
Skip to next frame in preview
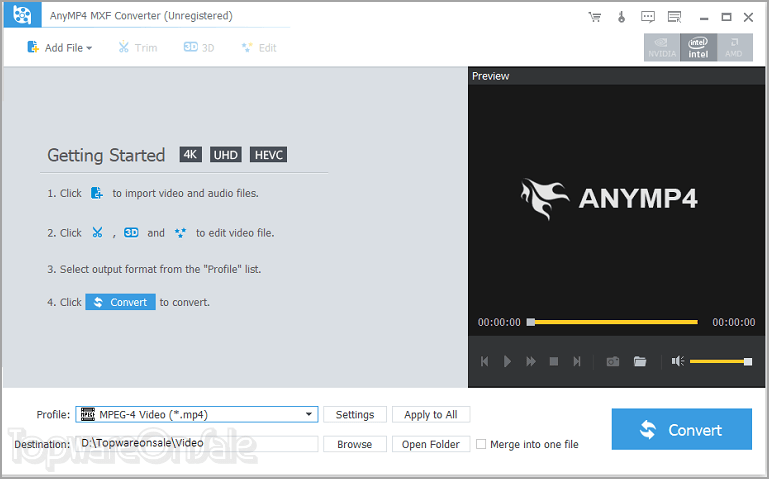coord(577,361)
